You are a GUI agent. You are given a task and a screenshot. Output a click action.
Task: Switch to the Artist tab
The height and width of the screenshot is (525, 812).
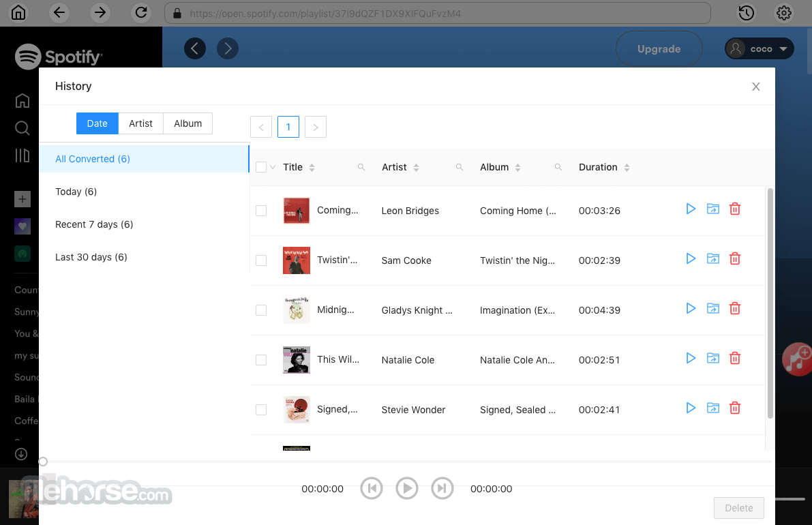[x=141, y=123]
